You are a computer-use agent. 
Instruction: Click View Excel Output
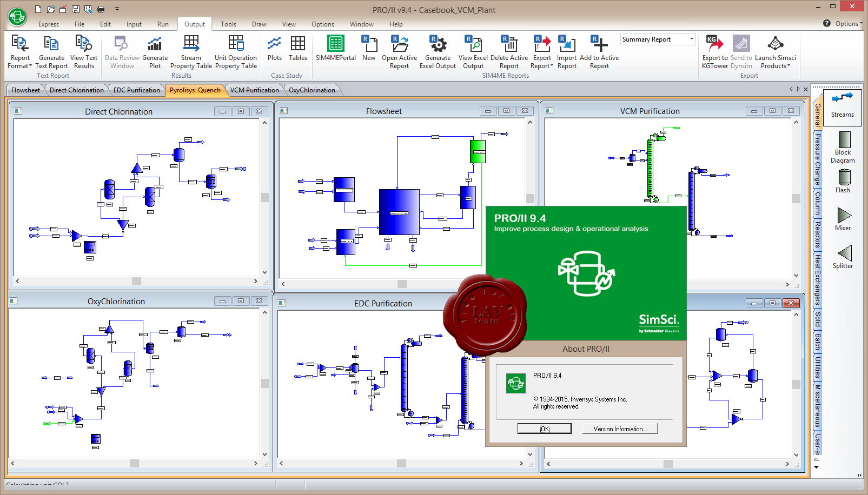pyautogui.click(x=473, y=52)
